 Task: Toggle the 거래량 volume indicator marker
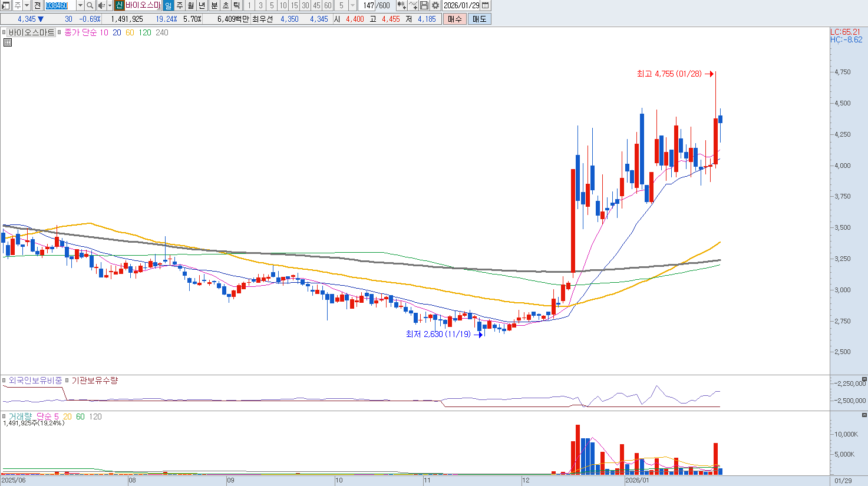click(5, 416)
